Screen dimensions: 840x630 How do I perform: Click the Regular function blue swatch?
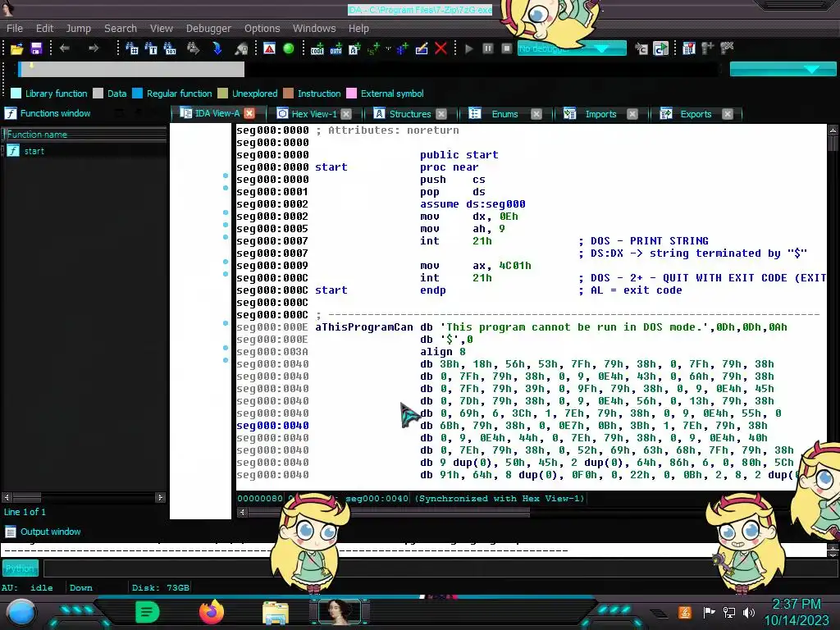137,94
